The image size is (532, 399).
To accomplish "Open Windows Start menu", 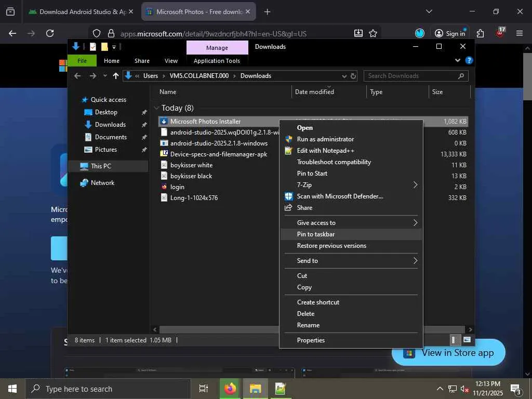I will (x=12, y=389).
